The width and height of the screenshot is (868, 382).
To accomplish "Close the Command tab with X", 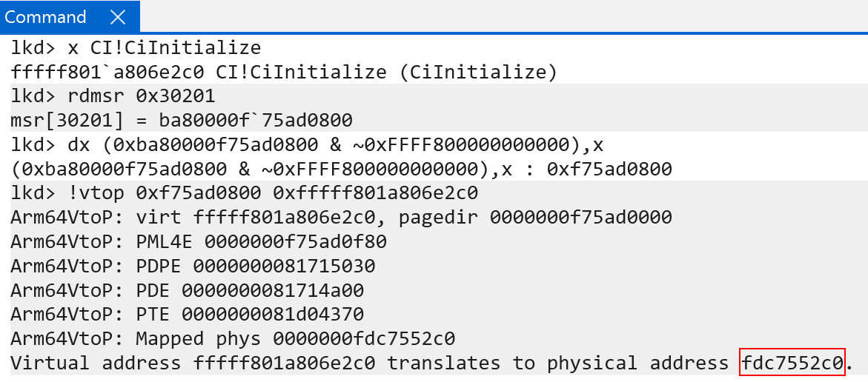I will (116, 17).
